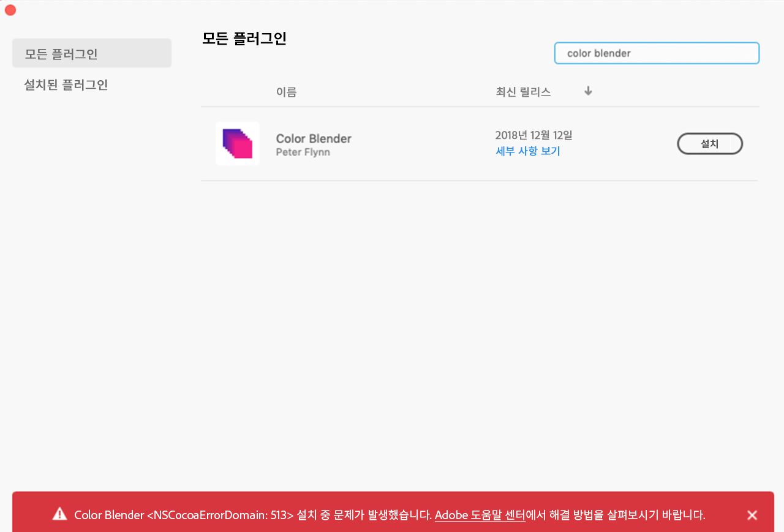784x532 pixels.
Task: Close the plugin window with the red button
Action: pyautogui.click(x=10, y=10)
